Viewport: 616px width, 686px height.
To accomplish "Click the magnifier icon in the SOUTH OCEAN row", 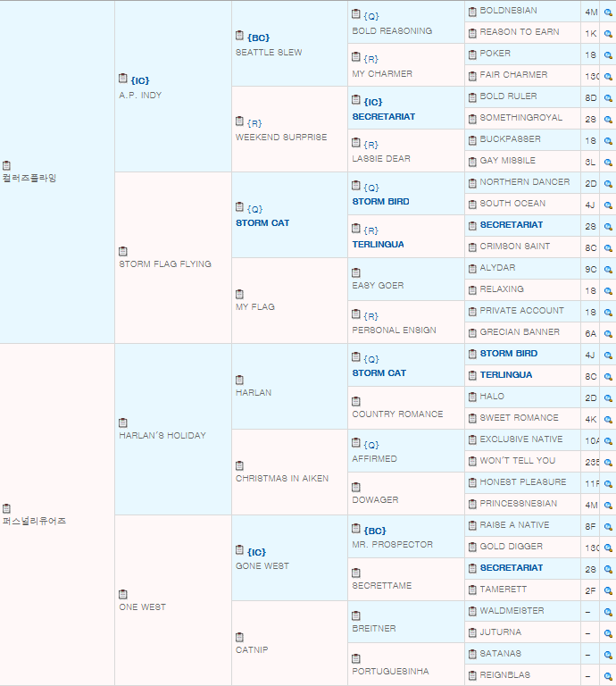I will coord(608,205).
